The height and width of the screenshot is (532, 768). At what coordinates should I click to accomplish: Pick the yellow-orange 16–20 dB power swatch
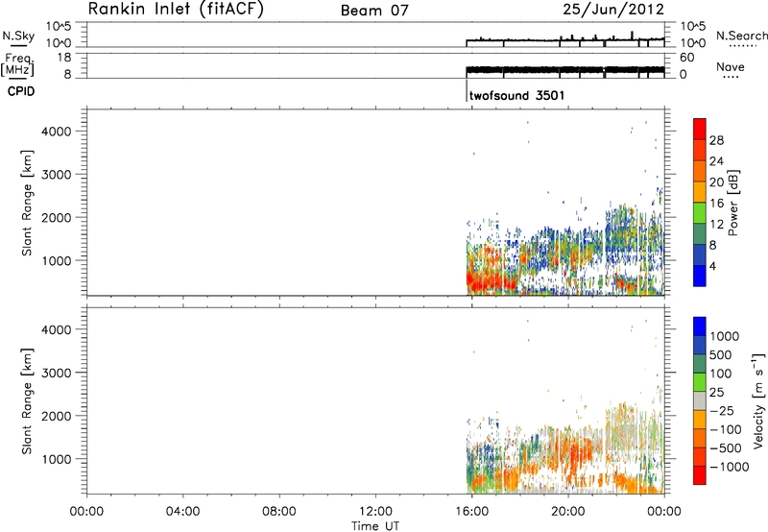[700, 192]
